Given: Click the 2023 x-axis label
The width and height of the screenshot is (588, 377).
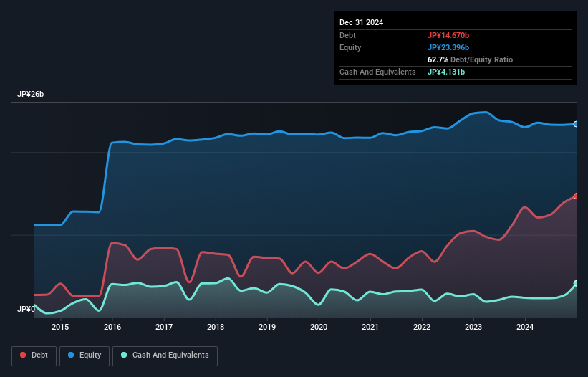Looking at the screenshot, I should tap(473, 327).
